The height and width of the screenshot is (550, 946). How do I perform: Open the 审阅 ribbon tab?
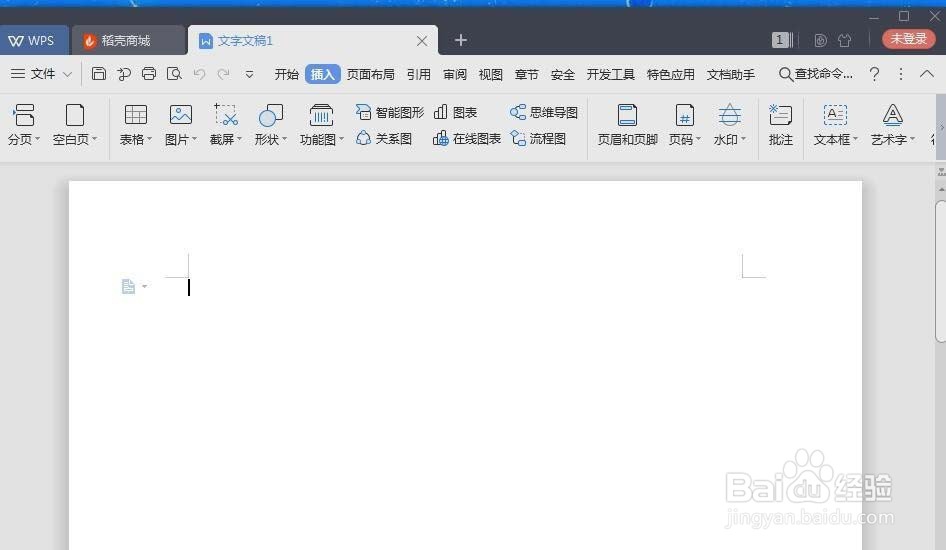[455, 74]
